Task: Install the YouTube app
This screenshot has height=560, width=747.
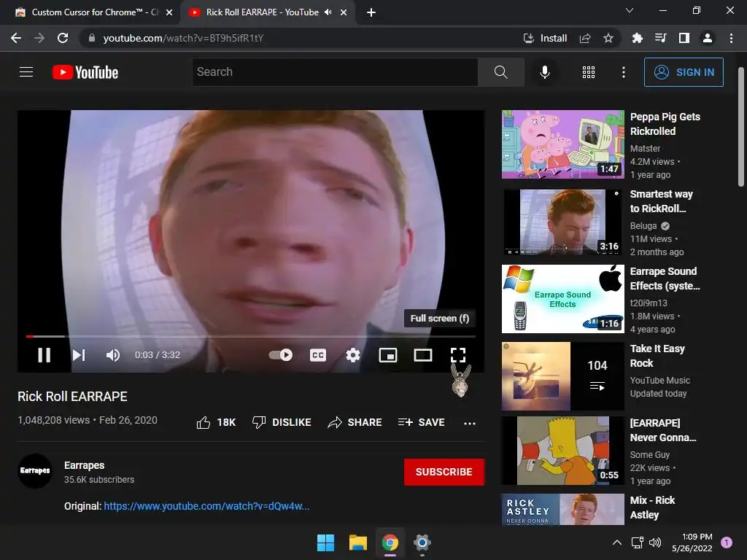Action: [x=545, y=38]
